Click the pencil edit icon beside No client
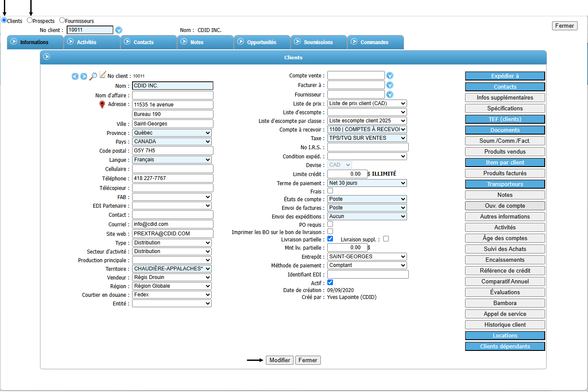The height and width of the screenshot is (392, 588). tap(103, 75)
